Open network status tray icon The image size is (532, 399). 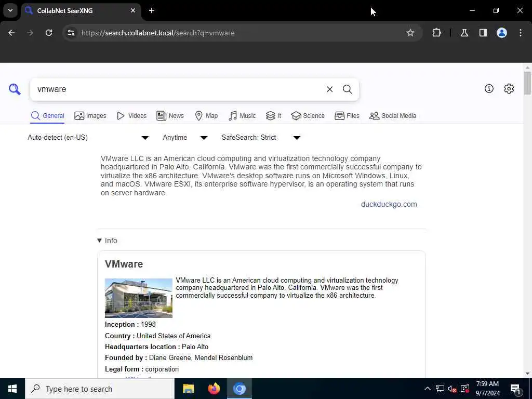[440, 389]
